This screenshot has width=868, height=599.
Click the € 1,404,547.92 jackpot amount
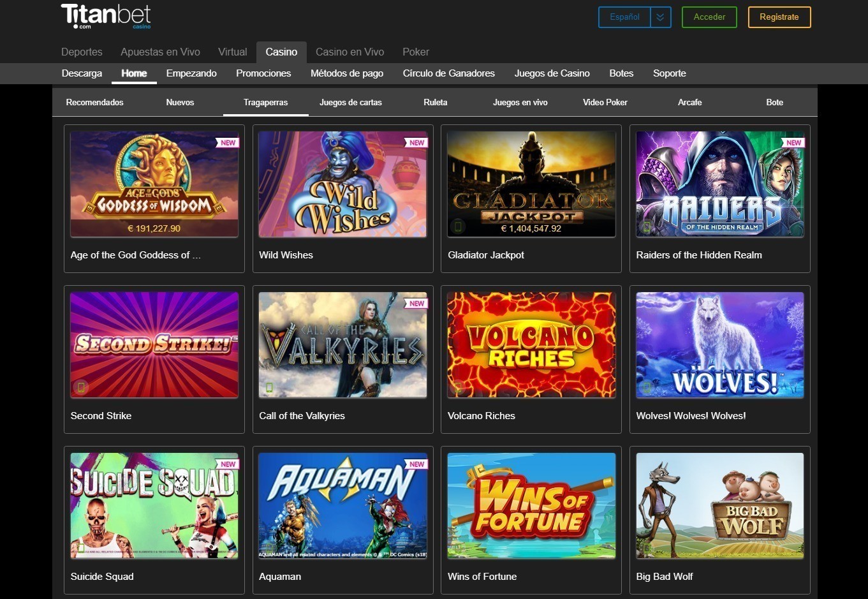(531, 228)
